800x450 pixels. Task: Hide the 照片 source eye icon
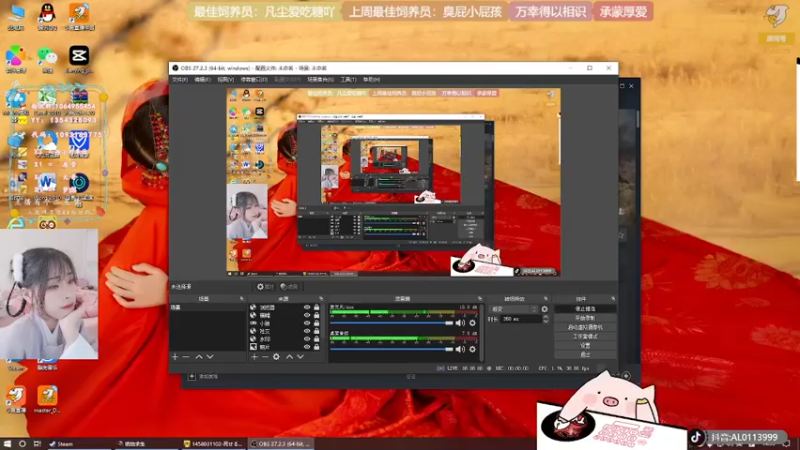coord(307,347)
